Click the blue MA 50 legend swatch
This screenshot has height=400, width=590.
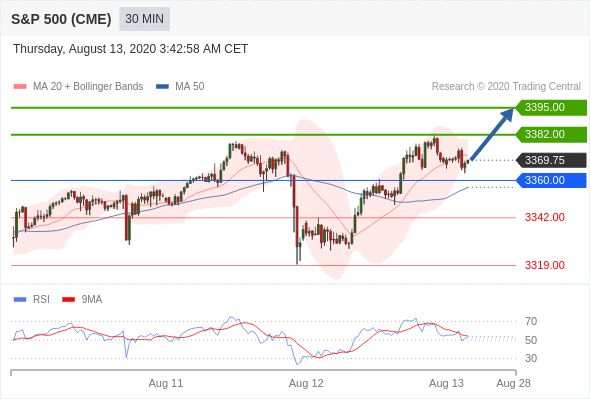pyautogui.click(x=162, y=87)
